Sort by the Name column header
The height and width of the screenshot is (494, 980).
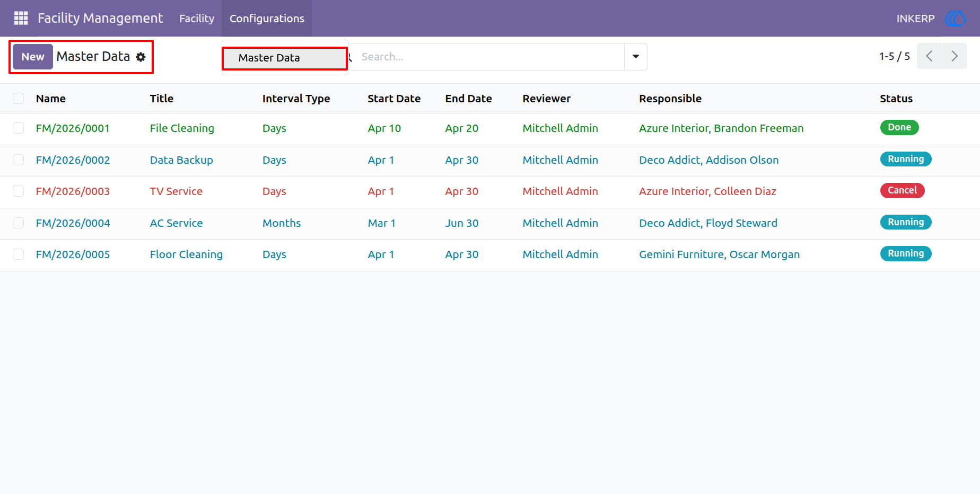click(51, 99)
